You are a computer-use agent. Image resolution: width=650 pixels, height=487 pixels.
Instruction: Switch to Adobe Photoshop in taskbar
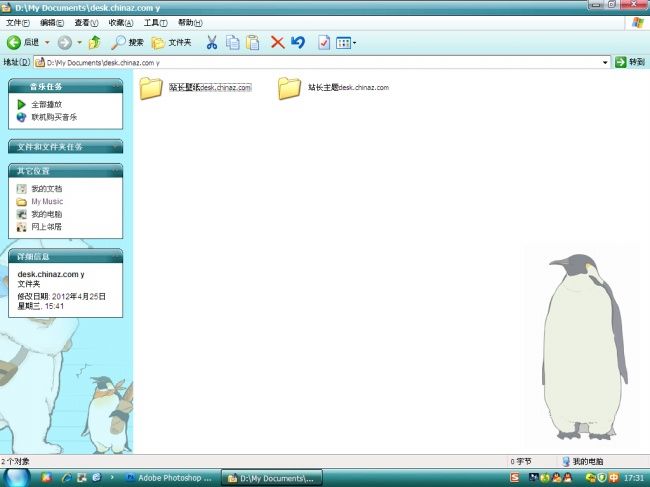(170, 478)
